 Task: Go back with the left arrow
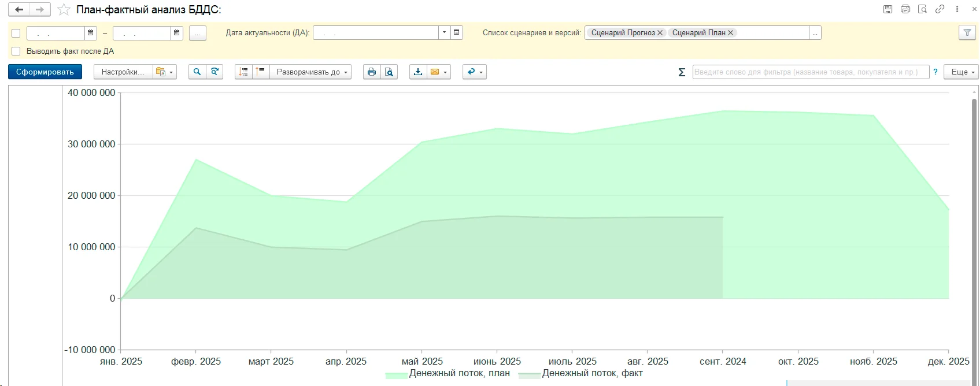19,10
